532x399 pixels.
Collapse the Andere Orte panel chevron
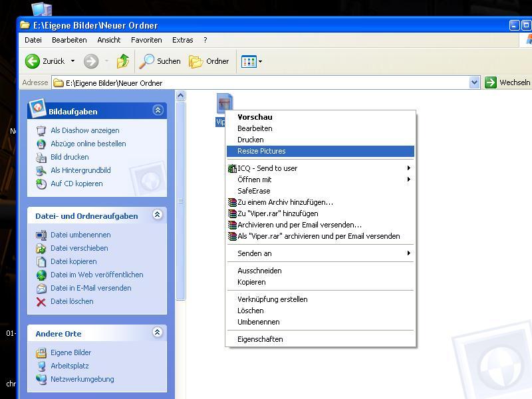(157, 332)
